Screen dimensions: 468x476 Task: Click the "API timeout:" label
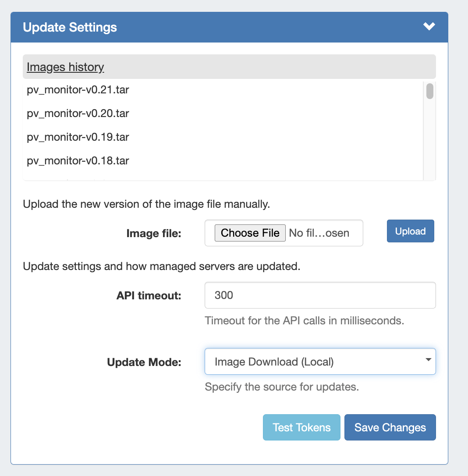pyautogui.click(x=149, y=296)
